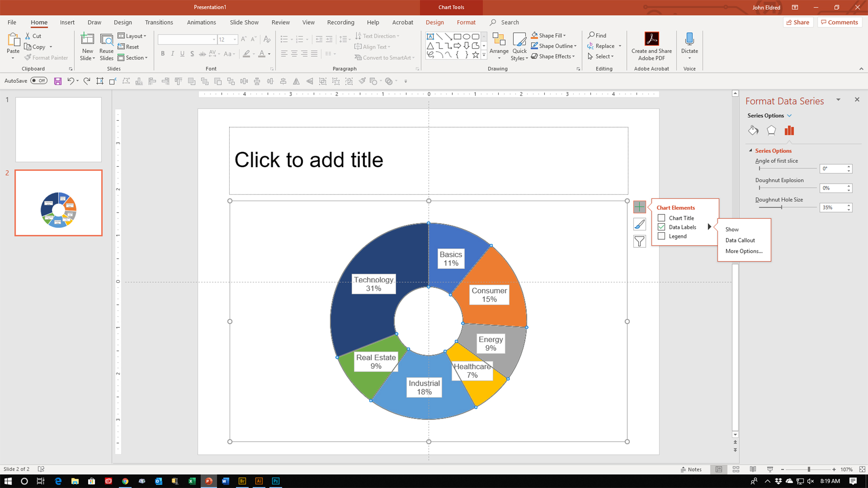This screenshot has height=488, width=868.
Task: Toggle AutoSave switch on
Action: [39, 81]
